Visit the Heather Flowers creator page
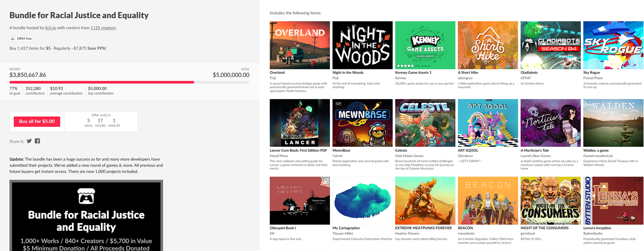 pyautogui.click(x=407, y=234)
